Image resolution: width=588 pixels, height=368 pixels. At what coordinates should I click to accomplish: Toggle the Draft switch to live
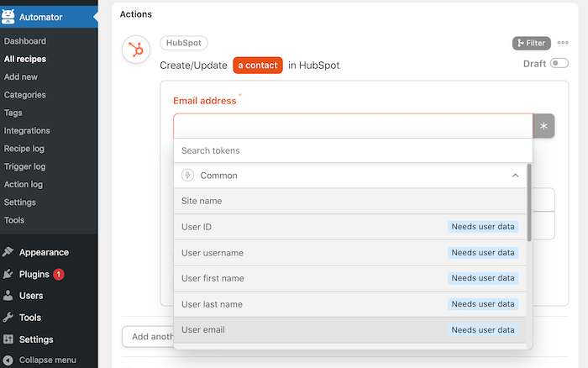559,63
